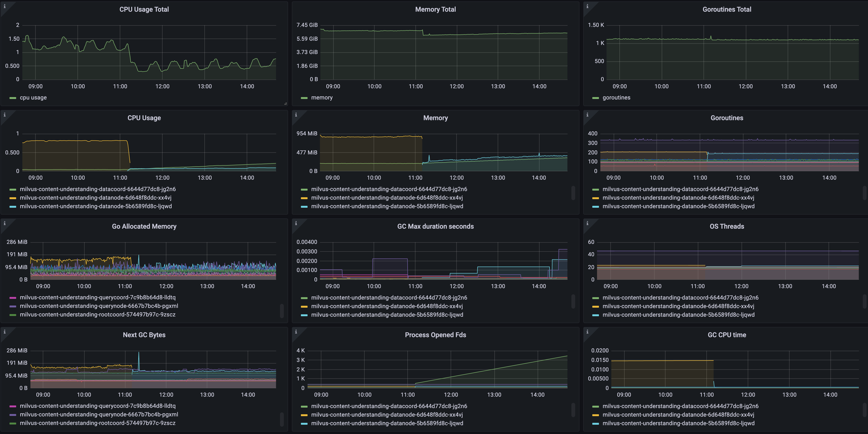Click the Process Opened Fds info icon
Screen dimensions: 868x434
pyautogui.click(x=296, y=332)
